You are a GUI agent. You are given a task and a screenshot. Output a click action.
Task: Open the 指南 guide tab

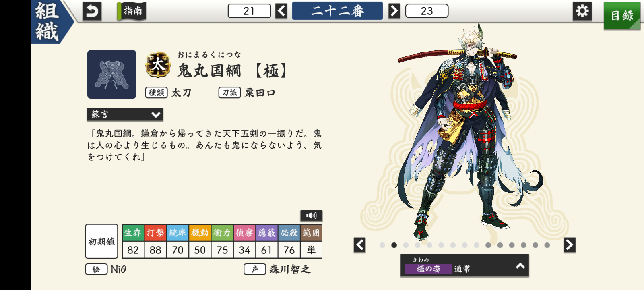[132, 11]
